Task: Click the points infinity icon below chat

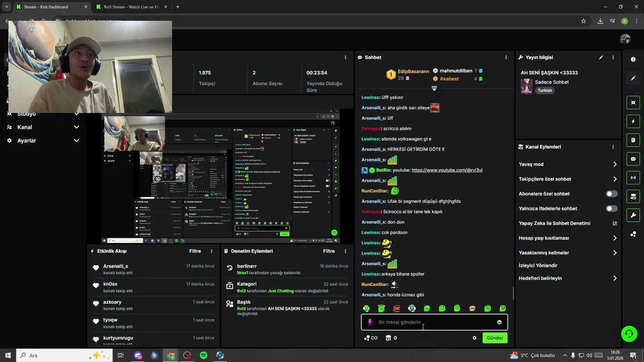Action: [x=371, y=338]
